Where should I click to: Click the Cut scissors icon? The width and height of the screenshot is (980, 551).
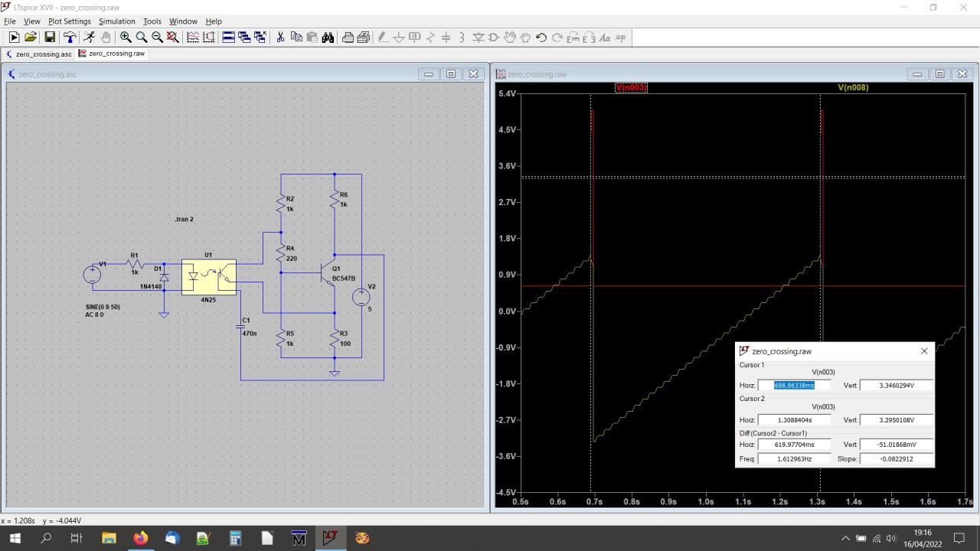[280, 37]
